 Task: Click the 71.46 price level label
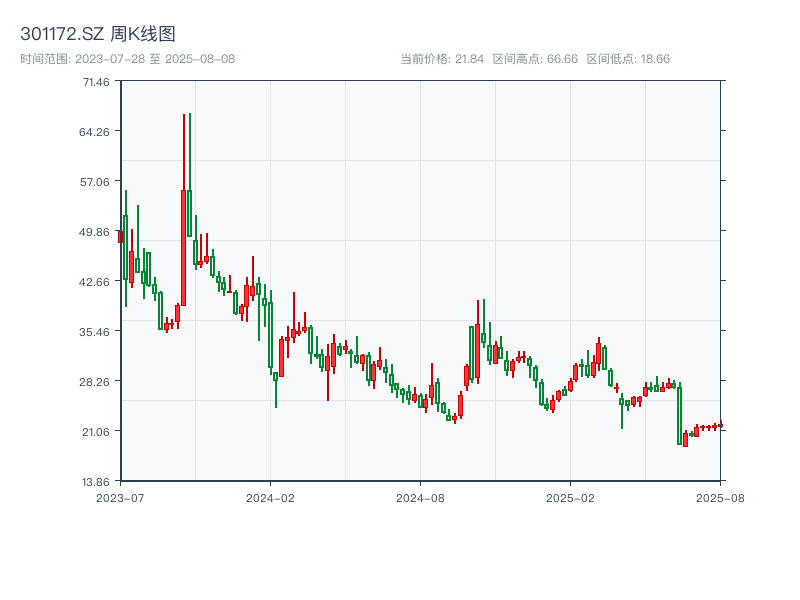click(x=96, y=83)
